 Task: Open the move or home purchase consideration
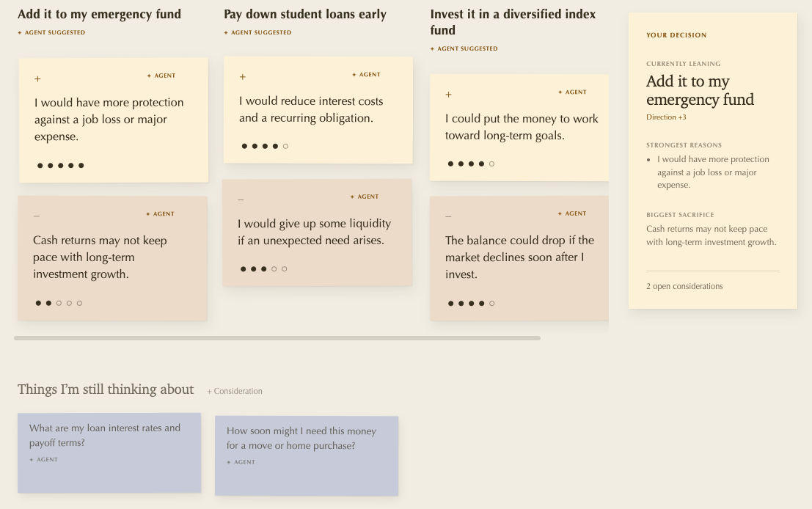click(x=307, y=455)
